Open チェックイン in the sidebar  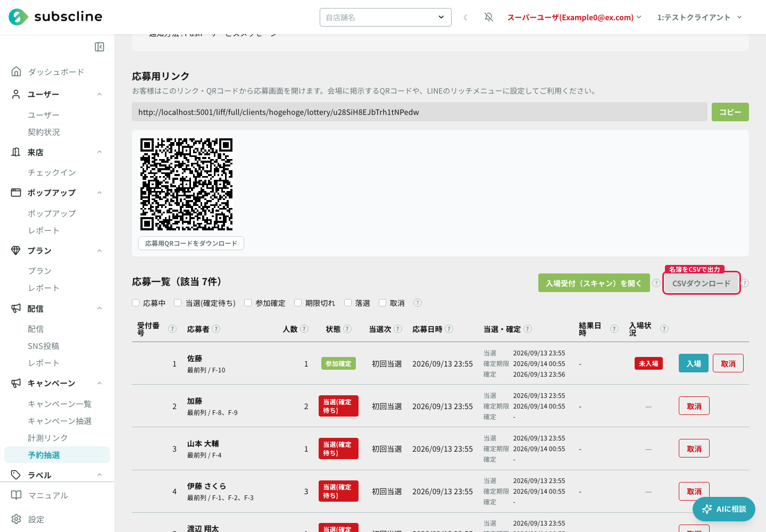coord(52,172)
